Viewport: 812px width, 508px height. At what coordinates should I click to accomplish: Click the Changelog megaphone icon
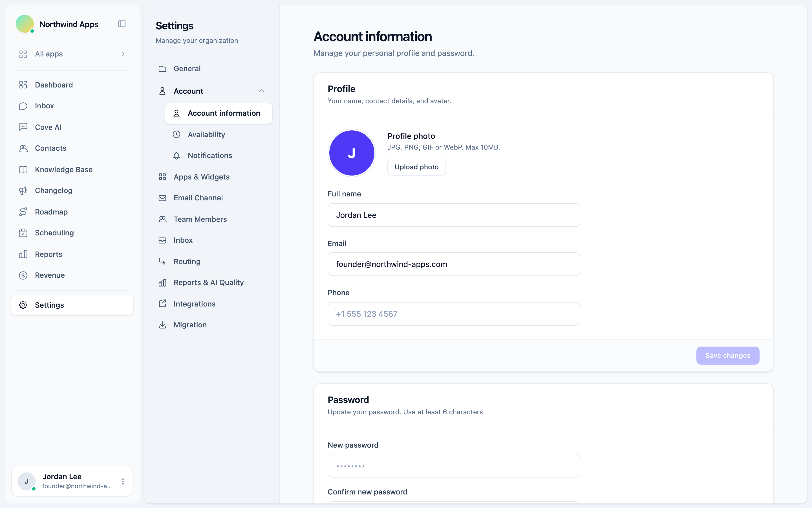click(23, 190)
